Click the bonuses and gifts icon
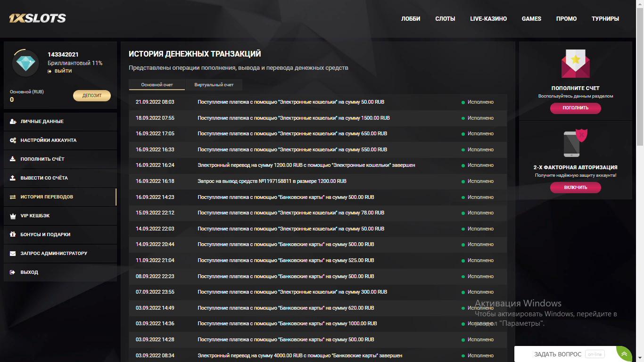 coord(13,235)
